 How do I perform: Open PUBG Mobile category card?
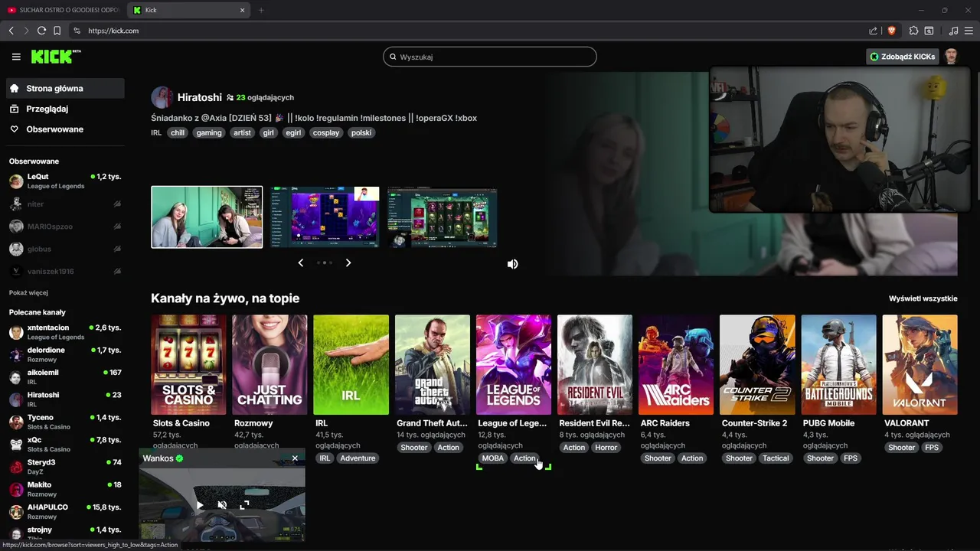point(838,365)
